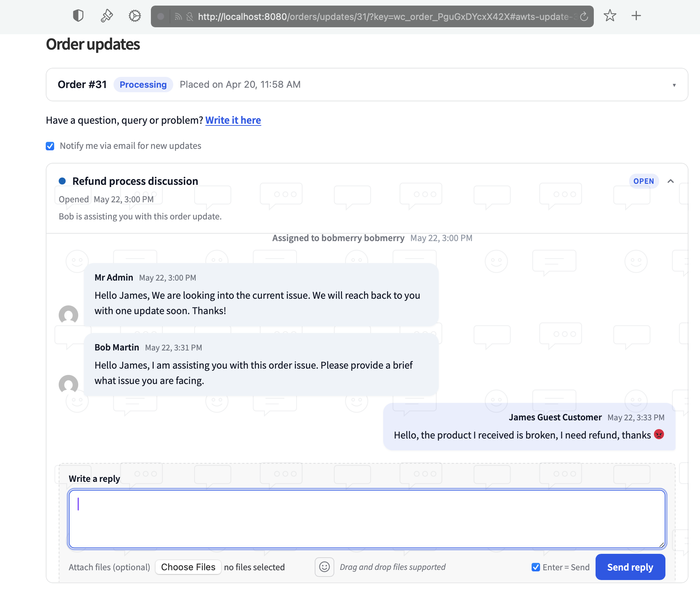Click 'Drag and drop files supported' hint
Image resolution: width=700 pixels, height=594 pixels.
pyautogui.click(x=393, y=567)
